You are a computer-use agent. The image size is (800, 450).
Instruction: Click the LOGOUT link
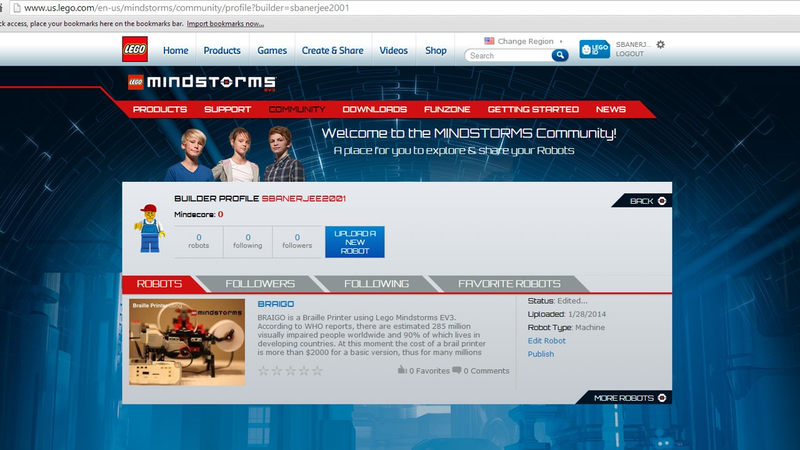[x=630, y=54]
